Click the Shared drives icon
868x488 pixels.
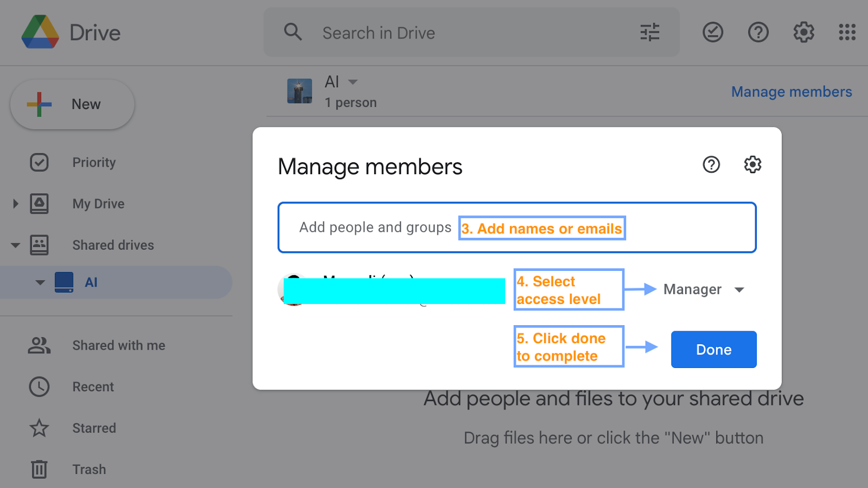point(39,245)
